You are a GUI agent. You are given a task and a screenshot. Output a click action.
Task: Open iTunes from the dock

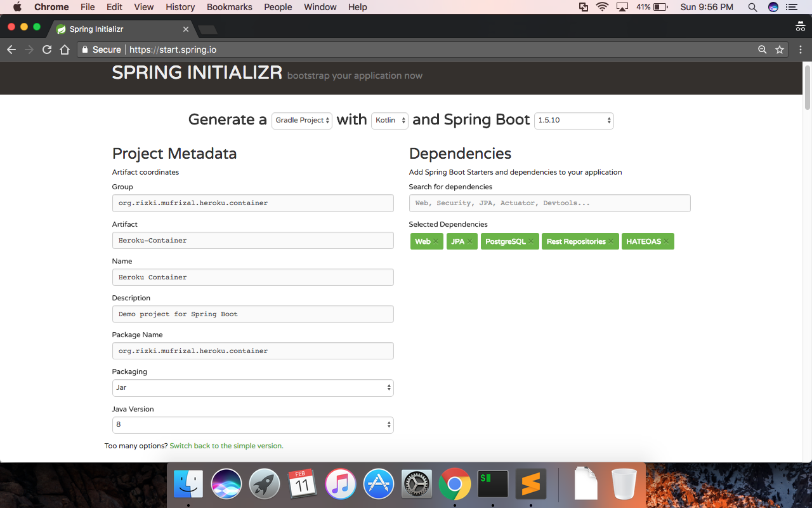click(x=341, y=485)
